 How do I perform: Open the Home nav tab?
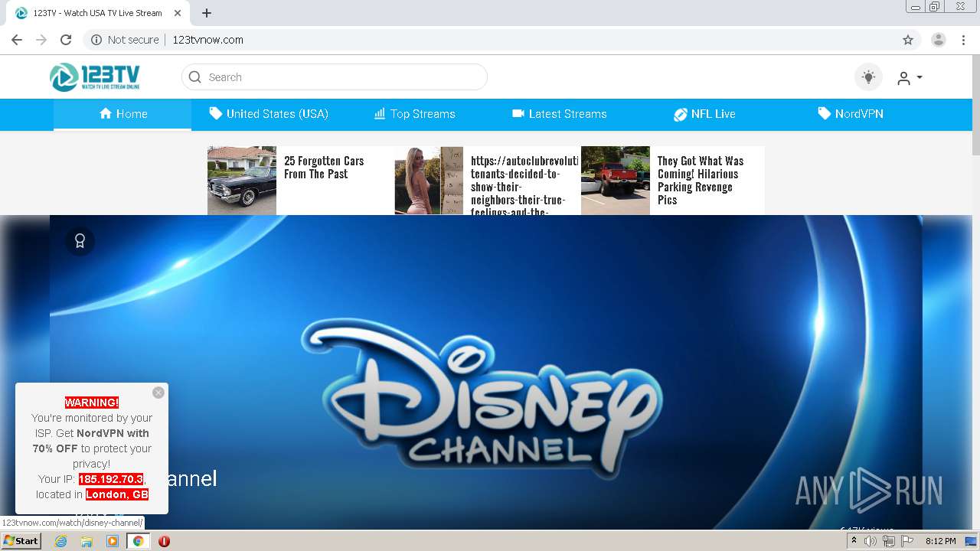[x=122, y=114]
